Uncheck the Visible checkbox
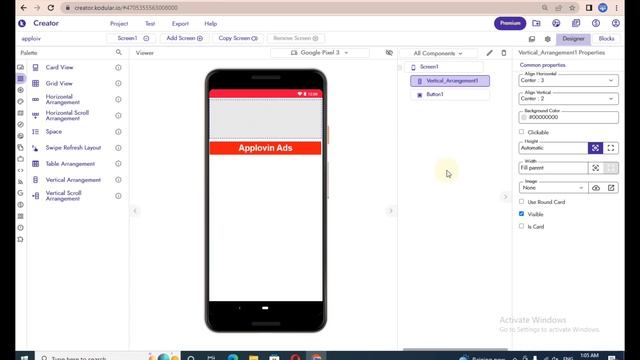The width and height of the screenshot is (640, 360). pos(521,214)
